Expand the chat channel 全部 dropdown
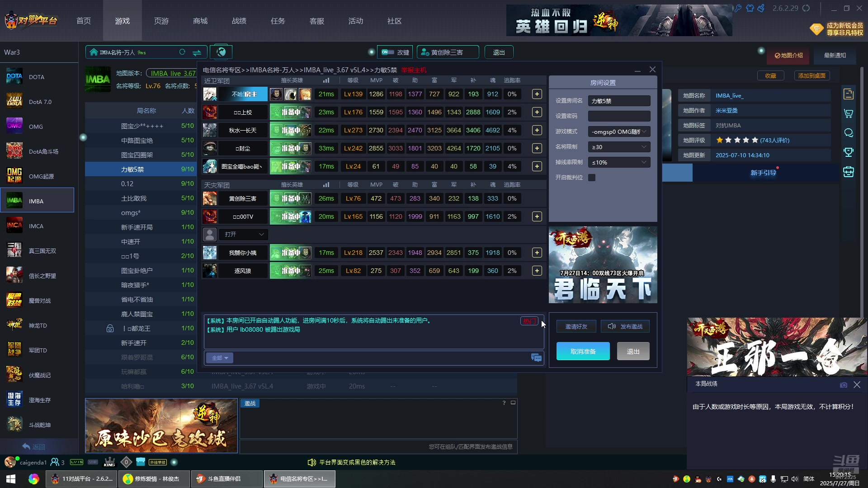 220,358
